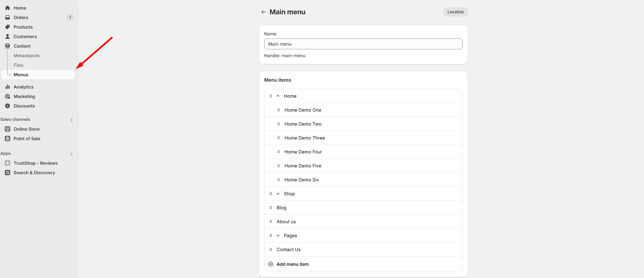Click the Home house icon in sidebar
This screenshot has width=644, height=278.
pos(7,8)
